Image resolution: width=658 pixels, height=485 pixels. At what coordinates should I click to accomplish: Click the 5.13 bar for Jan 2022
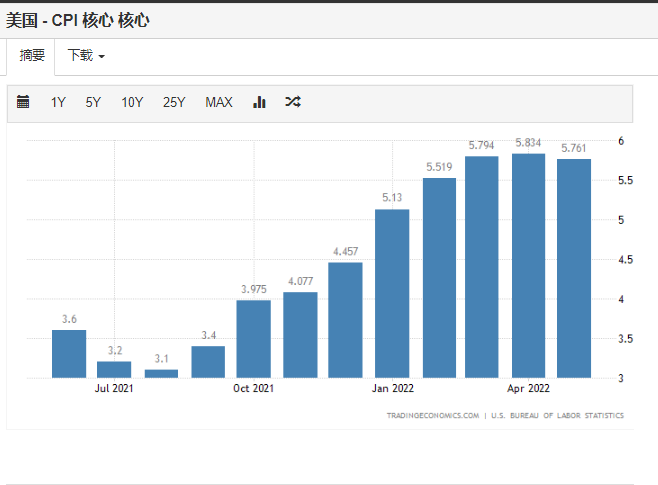coord(392,294)
